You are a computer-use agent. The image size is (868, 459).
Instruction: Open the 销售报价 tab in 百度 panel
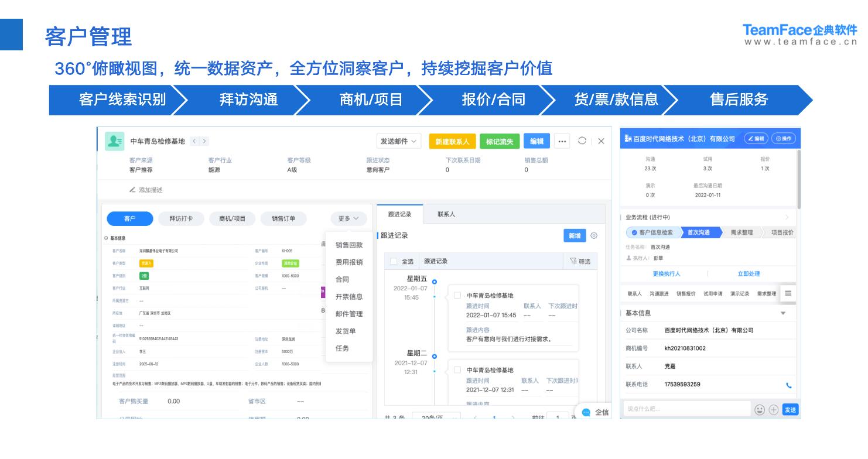tap(686, 293)
